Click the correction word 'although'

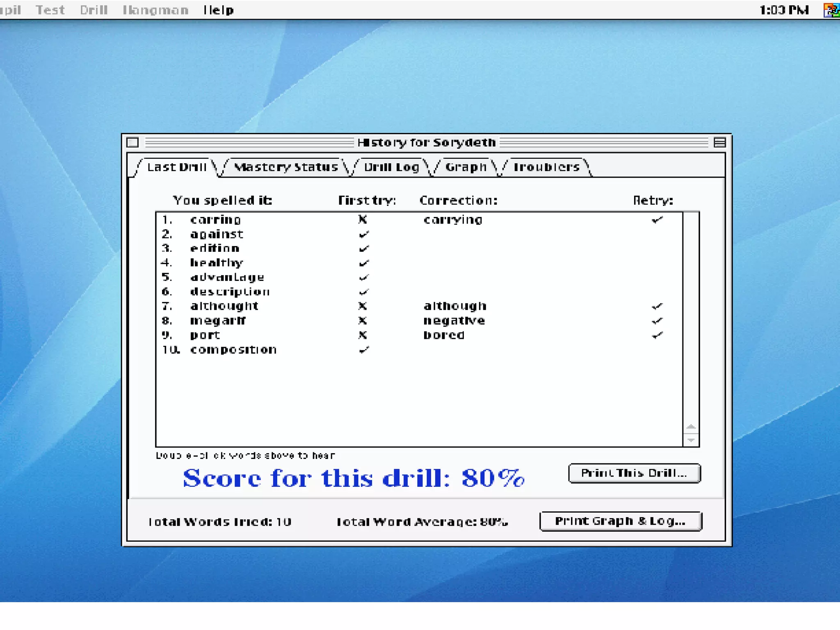click(x=454, y=306)
